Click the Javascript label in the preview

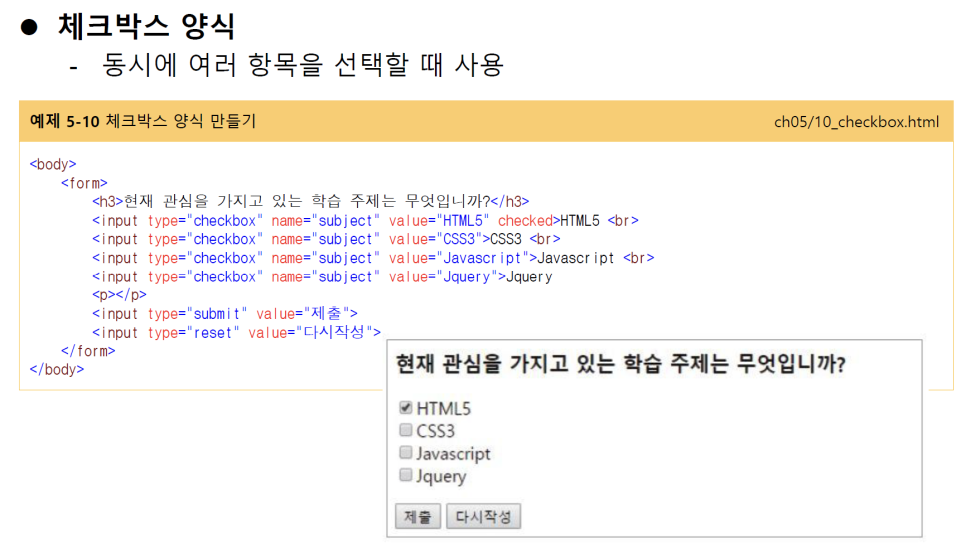click(x=453, y=454)
